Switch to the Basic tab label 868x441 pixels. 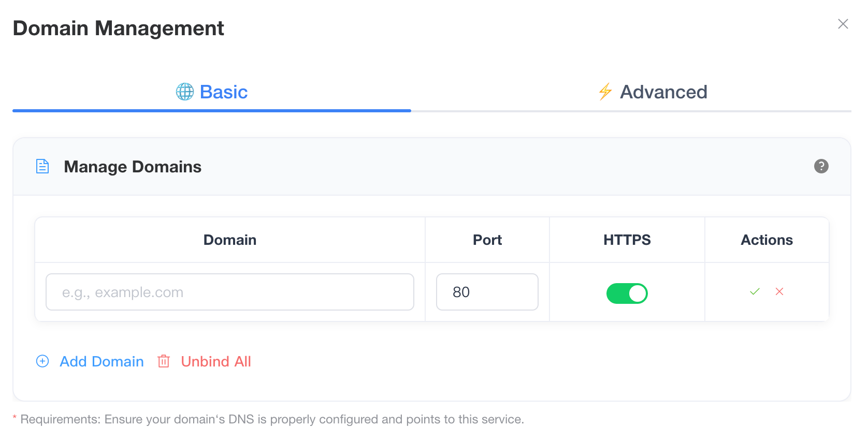pos(224,92)
